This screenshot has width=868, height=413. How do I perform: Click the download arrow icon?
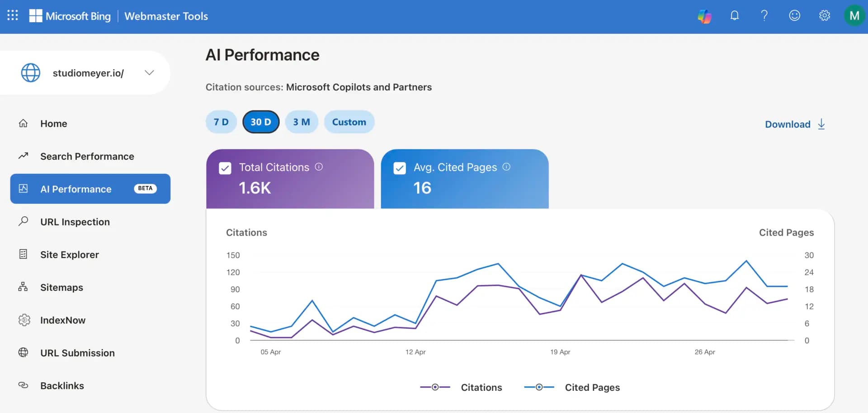[x=821, y=124]
